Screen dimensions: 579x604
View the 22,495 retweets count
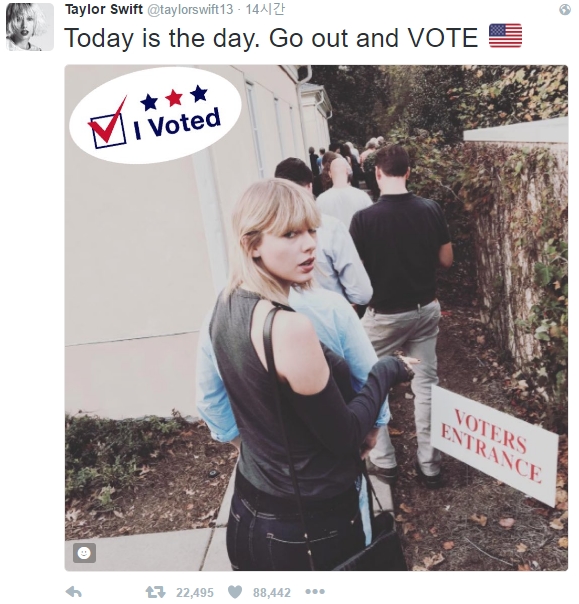click(x=195, y=592)
